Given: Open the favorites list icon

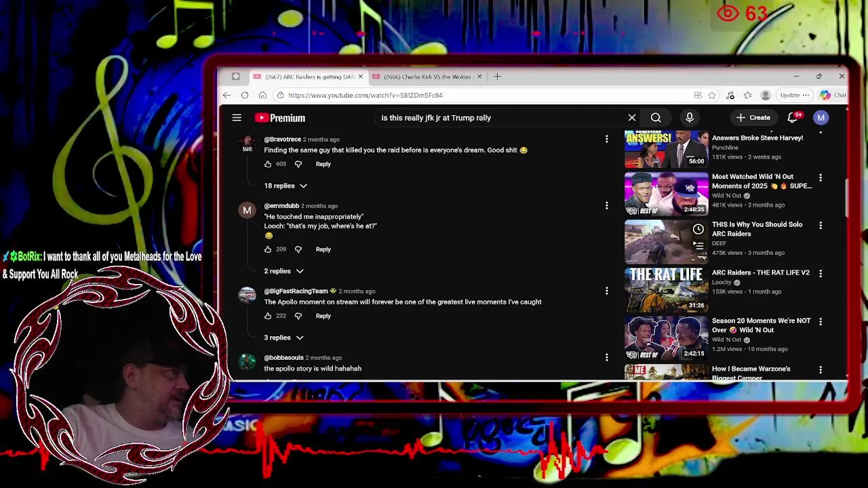Looking at the screenshot, I should tap(747, 95).
